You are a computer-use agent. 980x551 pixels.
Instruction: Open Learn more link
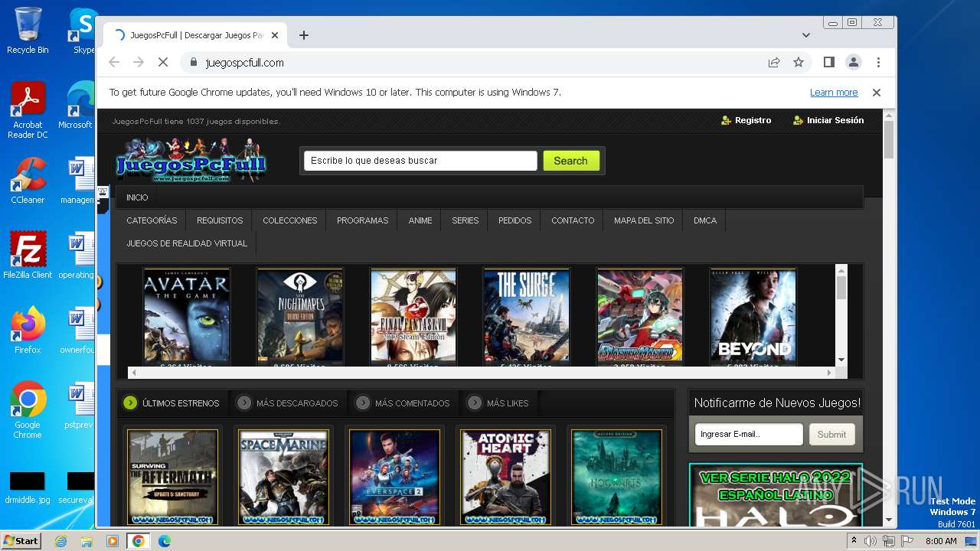click(834, 93)
